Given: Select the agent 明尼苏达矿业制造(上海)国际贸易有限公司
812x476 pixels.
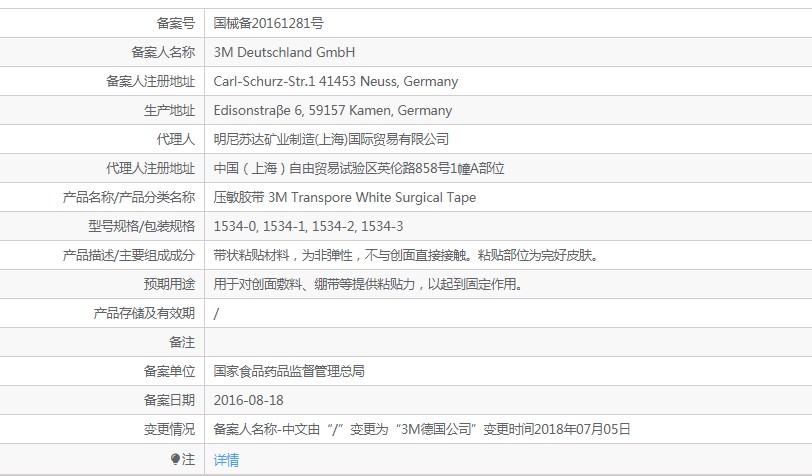Looking at the screenshot, I should pyautogui.click(x=331, y=139).
